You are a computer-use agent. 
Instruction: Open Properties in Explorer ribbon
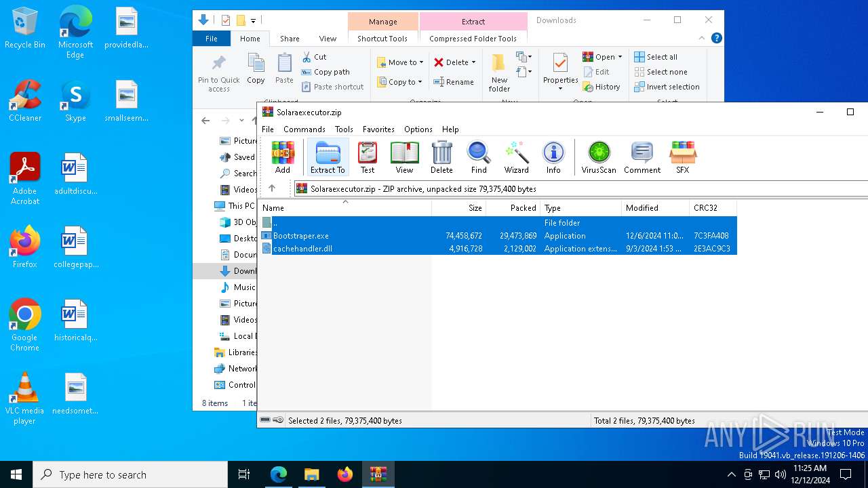560,73
